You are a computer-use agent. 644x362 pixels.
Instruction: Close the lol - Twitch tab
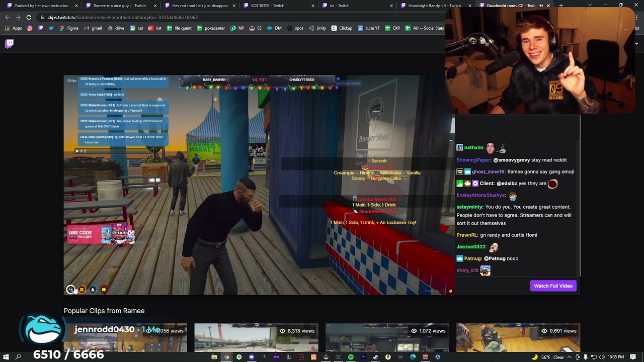tap(391, 6)
